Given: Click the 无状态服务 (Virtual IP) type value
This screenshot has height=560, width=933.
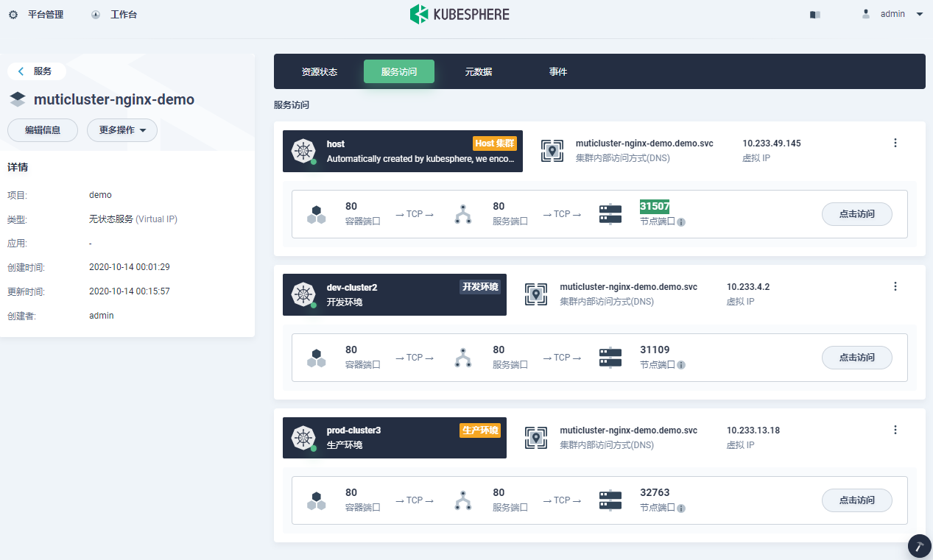Looking at the screenshot, I should (133, 219).
